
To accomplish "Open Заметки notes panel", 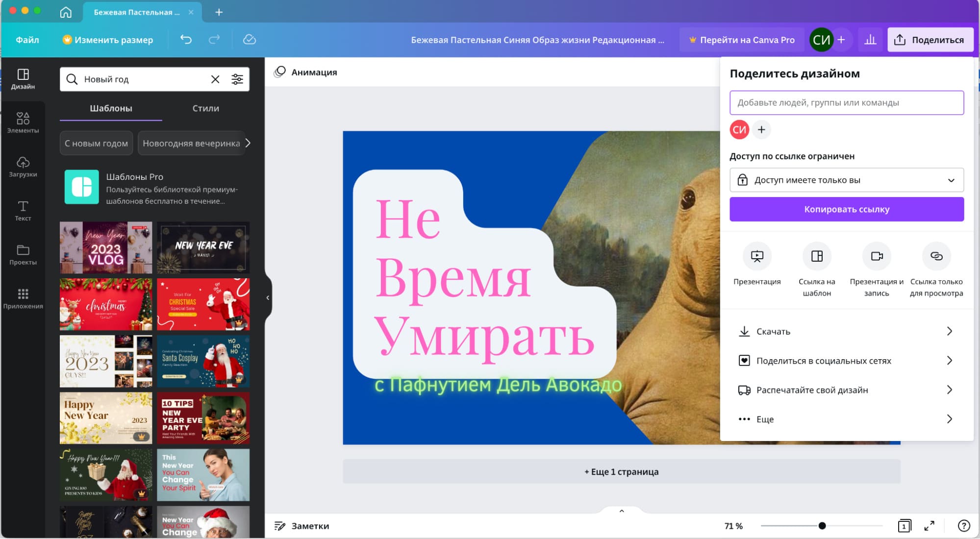I will 302,526.
